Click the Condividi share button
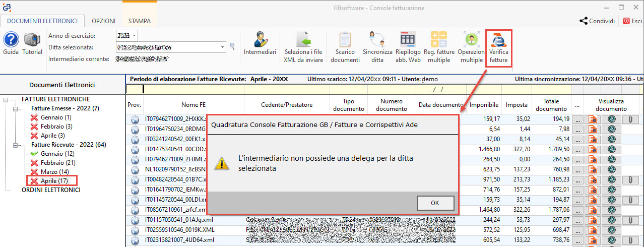Image resolution: width=644 pixels, height=247 pixels. [x=597, y=21]
